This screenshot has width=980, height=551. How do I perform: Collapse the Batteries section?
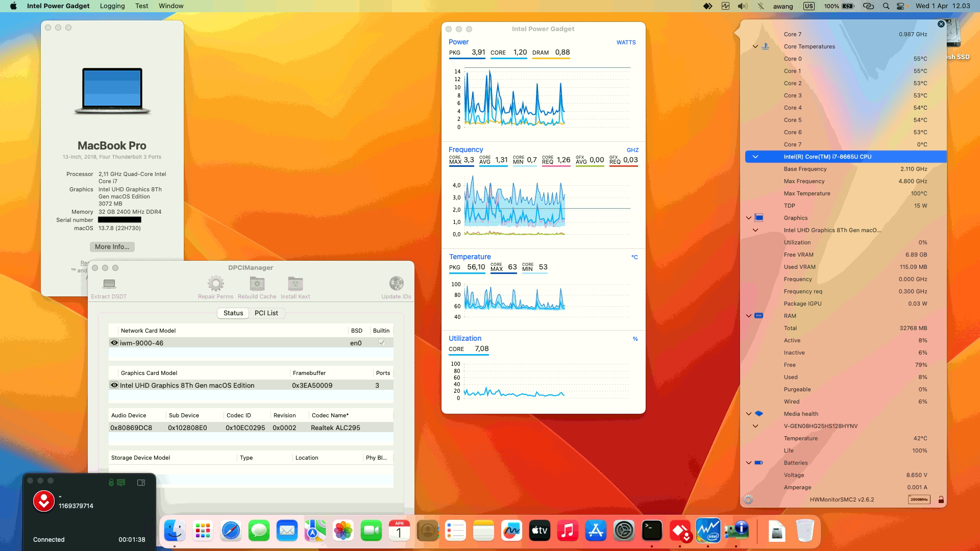[749, 463]
